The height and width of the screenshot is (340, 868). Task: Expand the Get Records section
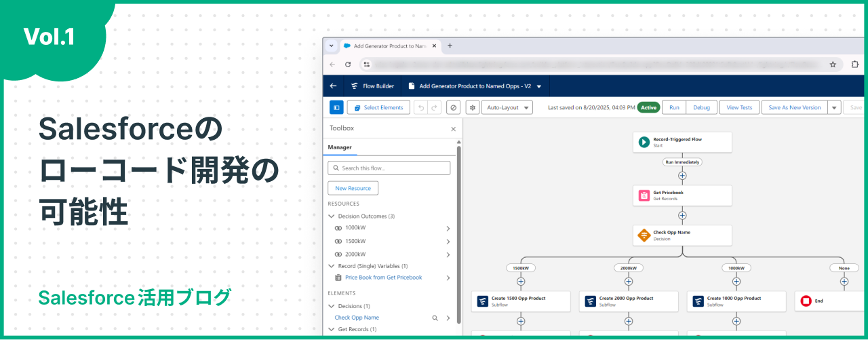(x=331, y=329)
